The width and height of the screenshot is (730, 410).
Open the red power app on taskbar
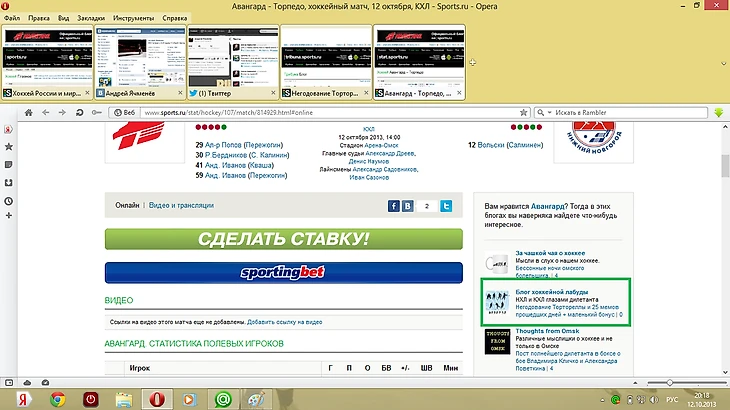(x=91, y=399)
